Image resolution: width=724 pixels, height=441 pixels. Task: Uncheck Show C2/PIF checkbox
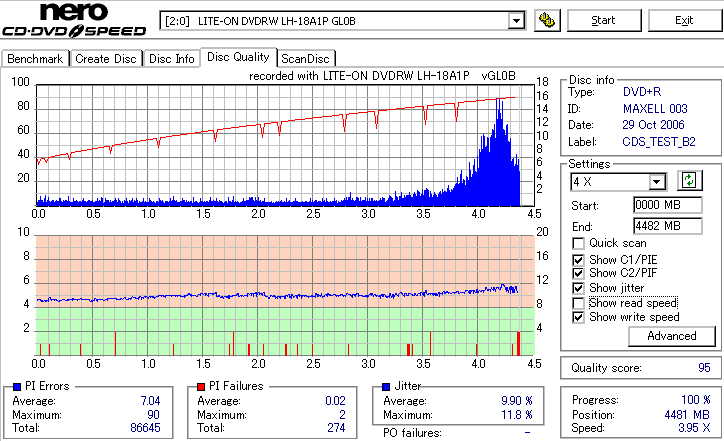coord(578,273)
